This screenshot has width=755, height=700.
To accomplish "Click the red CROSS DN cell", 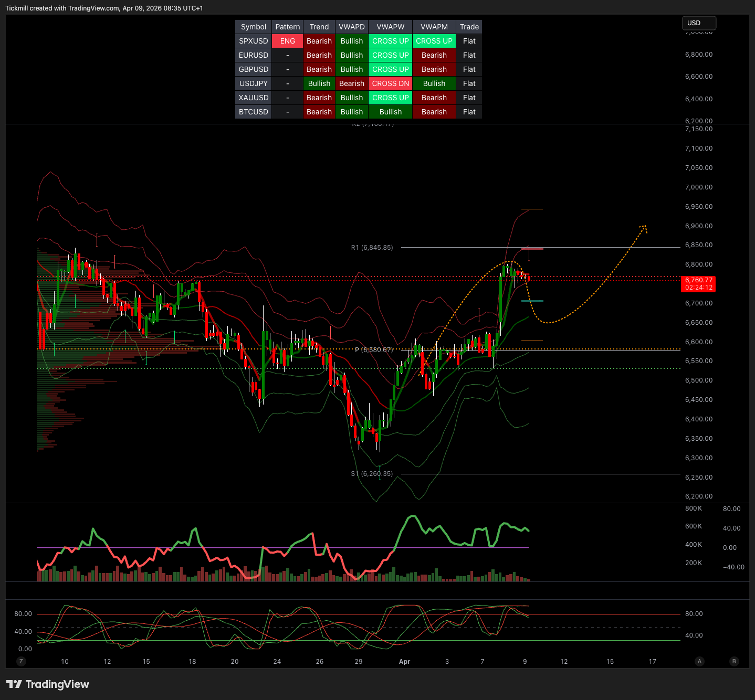I will click(x=390, y=83).
